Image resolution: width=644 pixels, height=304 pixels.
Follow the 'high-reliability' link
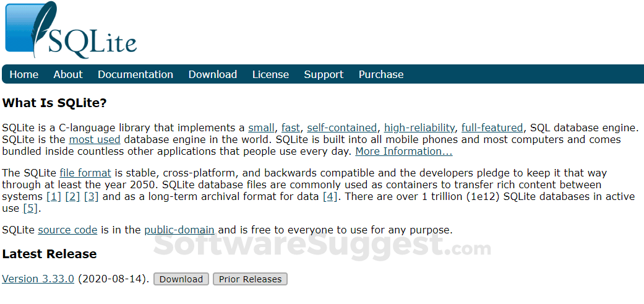pyautogui.click(x=419, y=128)
